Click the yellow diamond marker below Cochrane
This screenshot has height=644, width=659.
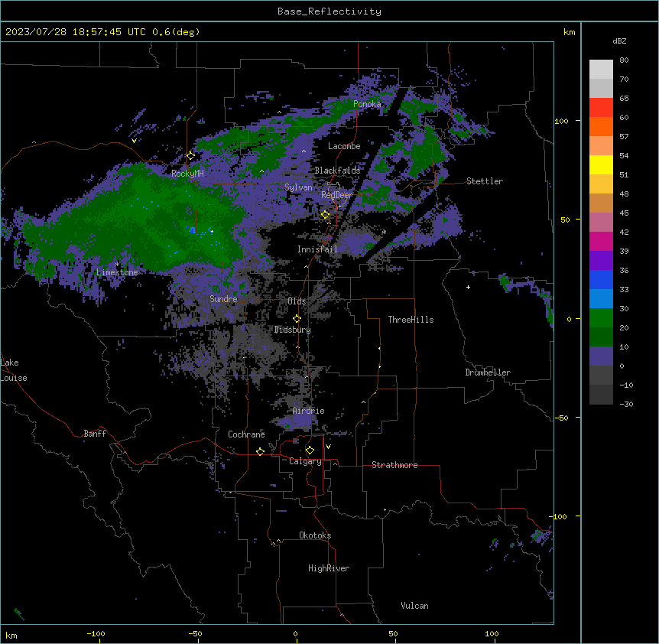point(260,451)
